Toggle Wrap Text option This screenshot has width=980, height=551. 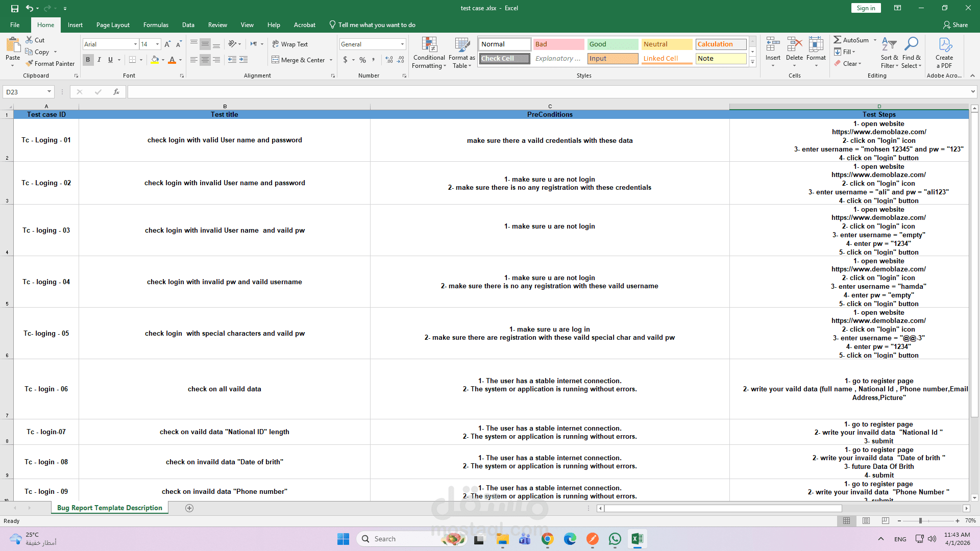point(289,44)
